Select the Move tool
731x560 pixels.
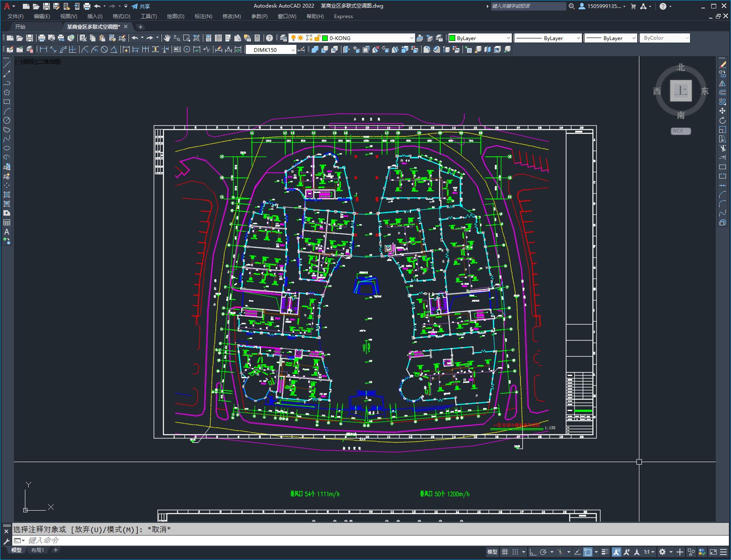coord(723,111)
